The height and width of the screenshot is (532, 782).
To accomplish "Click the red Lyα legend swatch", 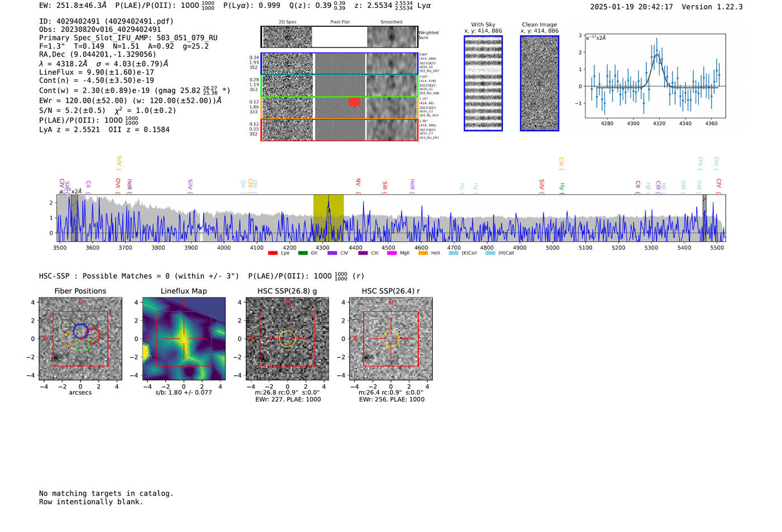I will pos(273,253).
